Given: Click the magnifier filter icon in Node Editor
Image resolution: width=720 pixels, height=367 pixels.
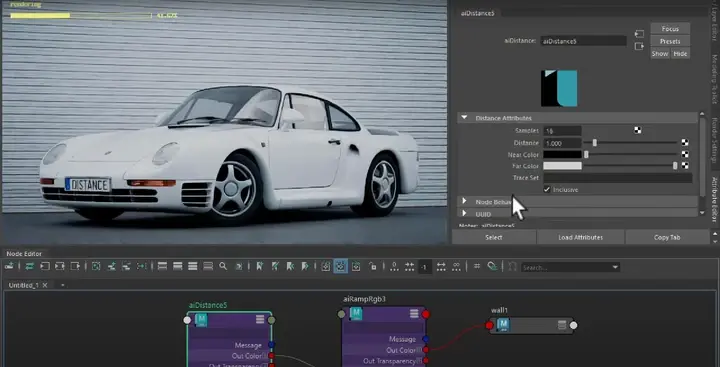Looking at the screenshot, I should 223,266.
